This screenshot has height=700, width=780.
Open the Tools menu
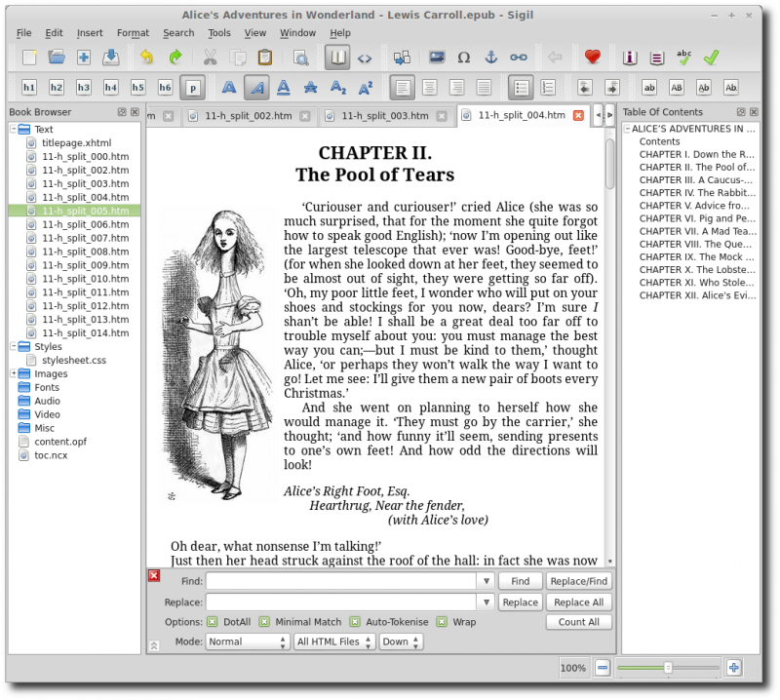pos(219,33)
